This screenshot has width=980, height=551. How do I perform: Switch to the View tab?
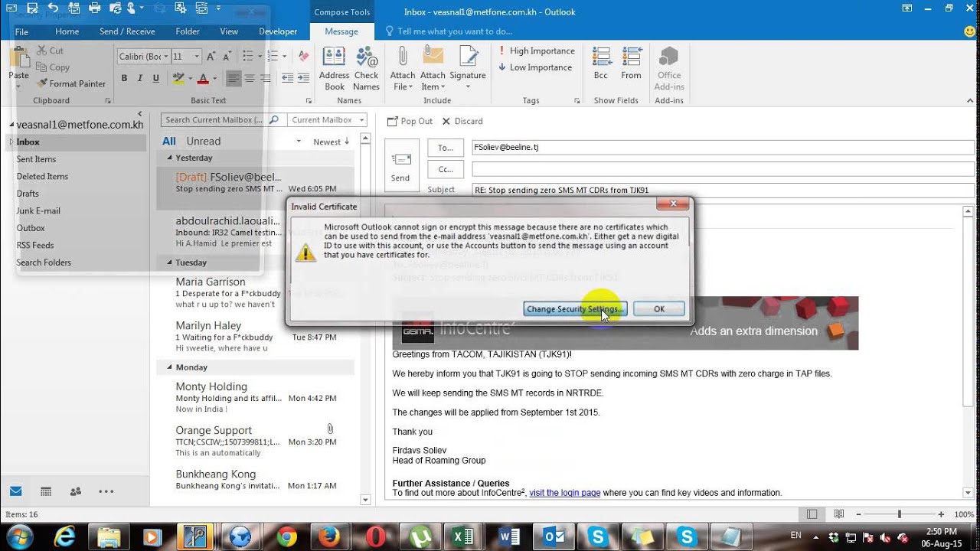[229, 31]
